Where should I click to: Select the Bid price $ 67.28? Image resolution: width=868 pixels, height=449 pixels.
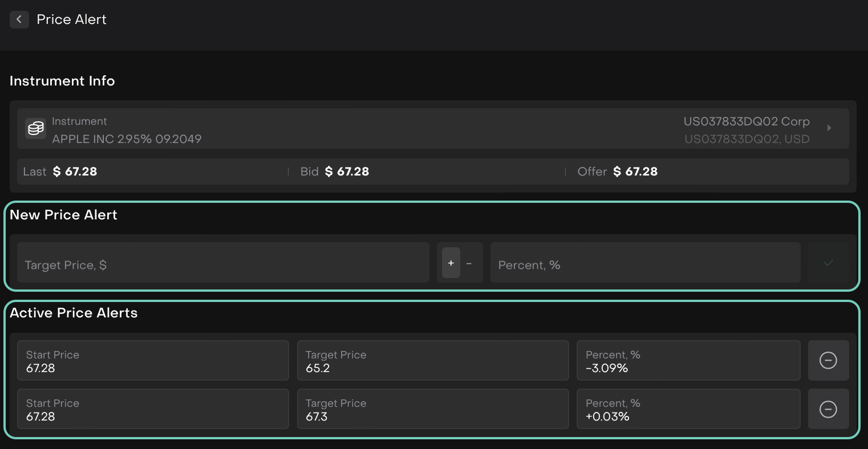click(x=347, y=172)
